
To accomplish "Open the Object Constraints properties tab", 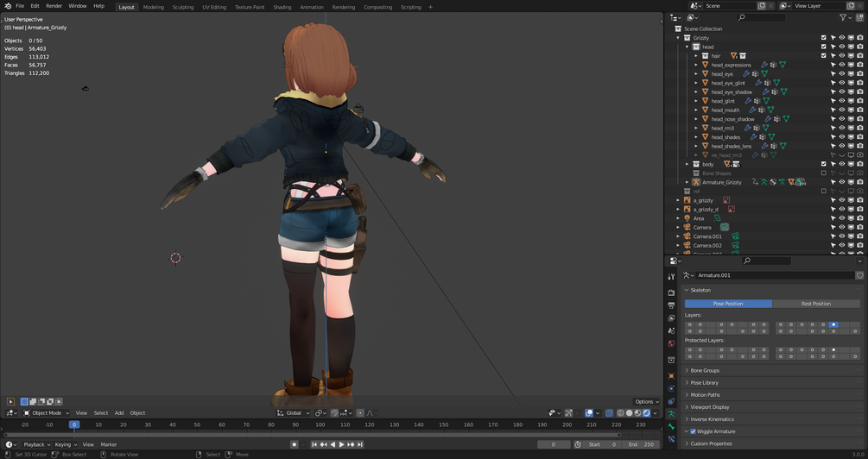I will [x=671, y=401].
